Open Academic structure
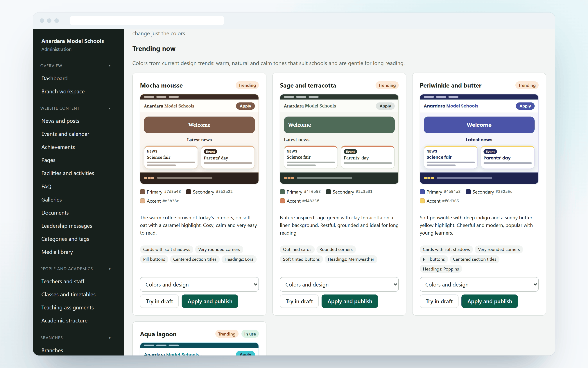The width and height of the screenshot is (588, 368). (64, 321)
